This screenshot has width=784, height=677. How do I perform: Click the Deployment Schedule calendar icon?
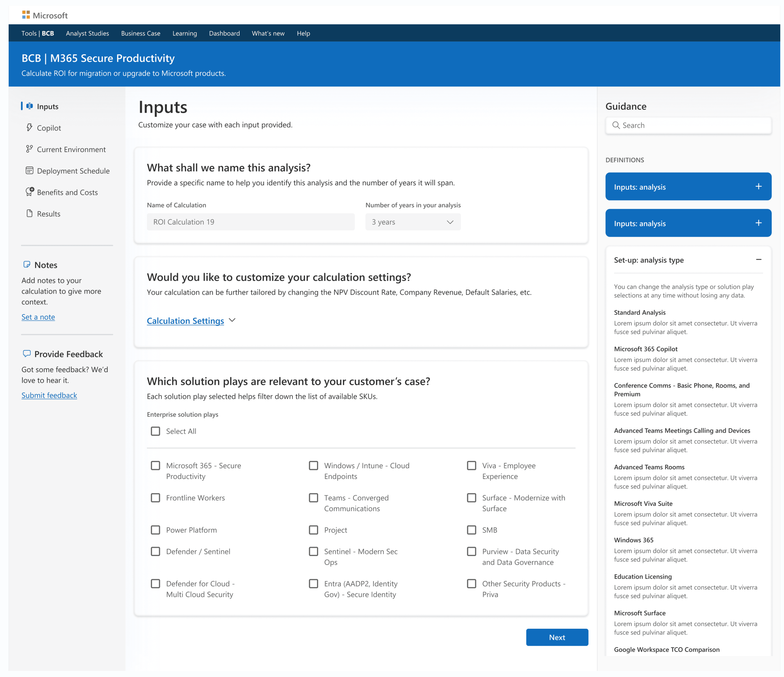click(x=30, y=170)
